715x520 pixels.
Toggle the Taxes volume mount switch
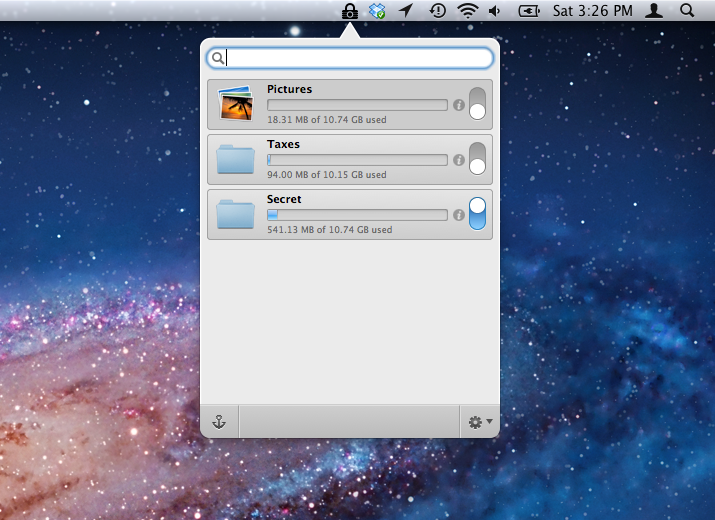point(477,159)
